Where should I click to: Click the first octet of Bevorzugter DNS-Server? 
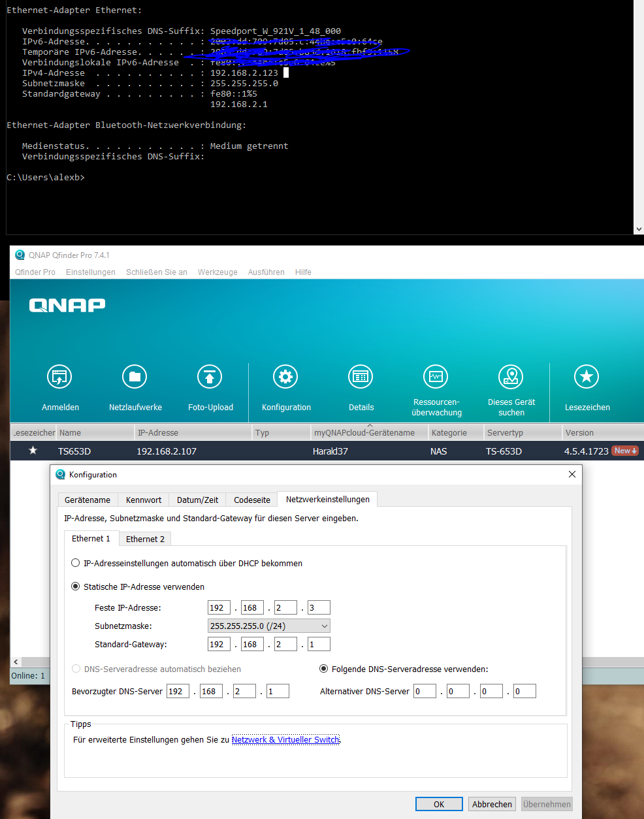(x=178, y=691)
